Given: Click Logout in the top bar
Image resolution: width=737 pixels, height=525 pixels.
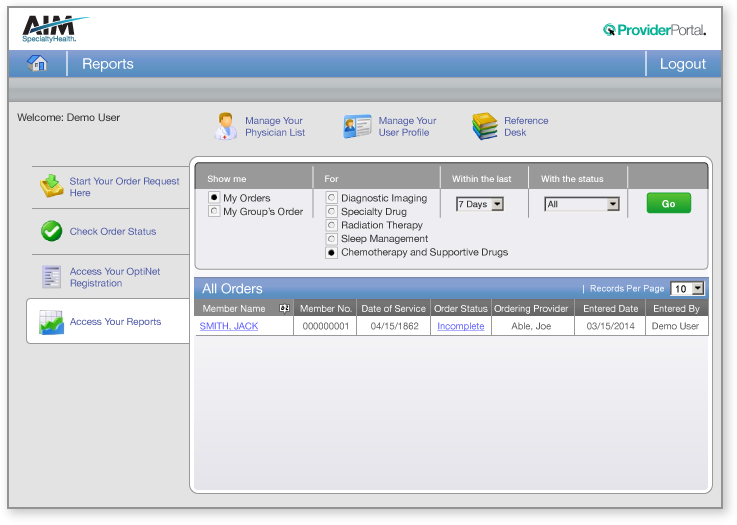Looking at the screenshot, I should (682, 64).
